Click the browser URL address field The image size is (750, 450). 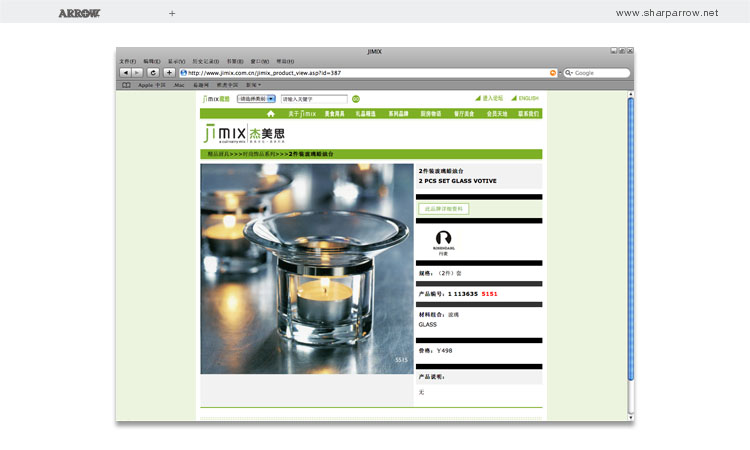coord(368,73)
